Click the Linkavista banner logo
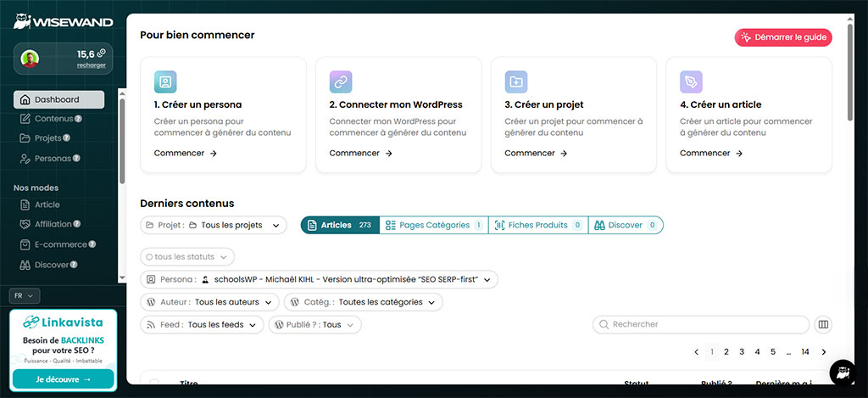 [x=63, y=322]
